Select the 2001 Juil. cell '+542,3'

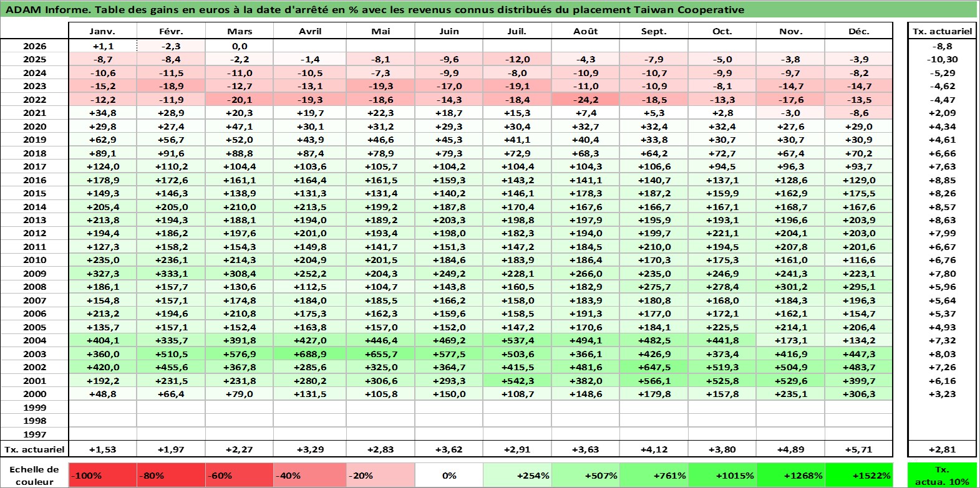click(x=517, y=381)
